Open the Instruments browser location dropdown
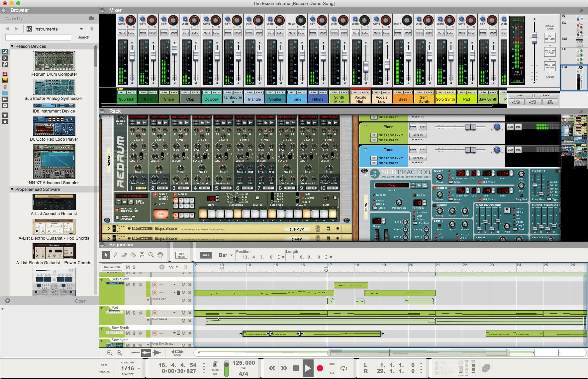 [81, 29]
